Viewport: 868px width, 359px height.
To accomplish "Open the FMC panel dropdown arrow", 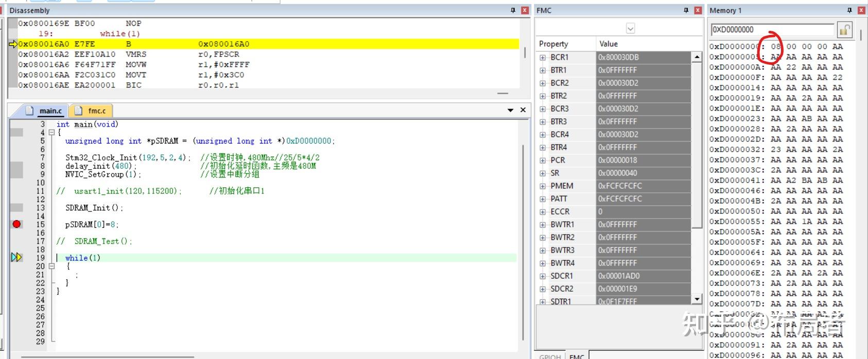I will click(630, 28).
